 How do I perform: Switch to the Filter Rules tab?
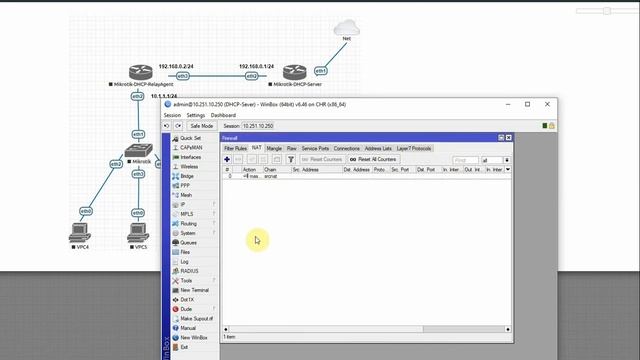[x=236, y=149]
